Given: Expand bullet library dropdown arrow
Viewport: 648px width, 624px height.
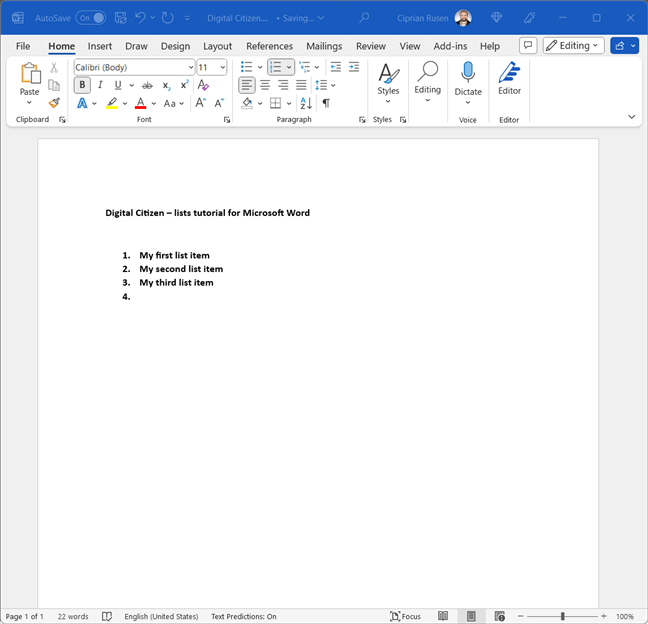Looking at the screenshot, I should [x=260, y=67].
